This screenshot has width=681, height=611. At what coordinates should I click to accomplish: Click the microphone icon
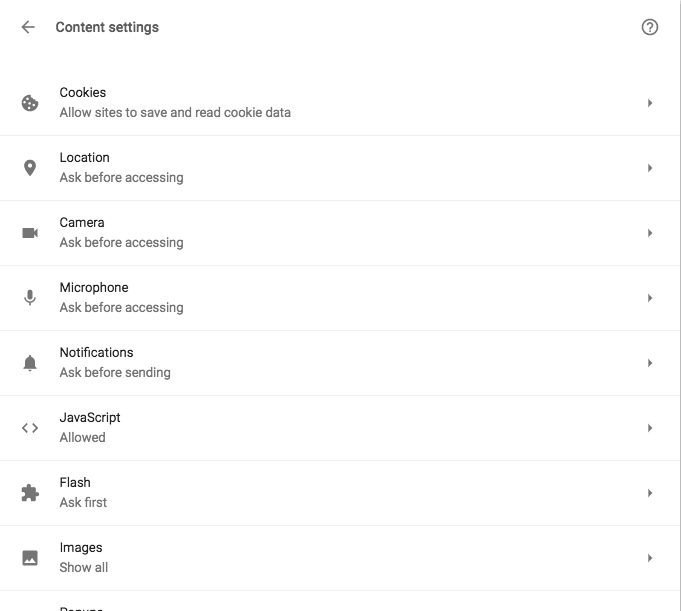(x=30, y=298)
